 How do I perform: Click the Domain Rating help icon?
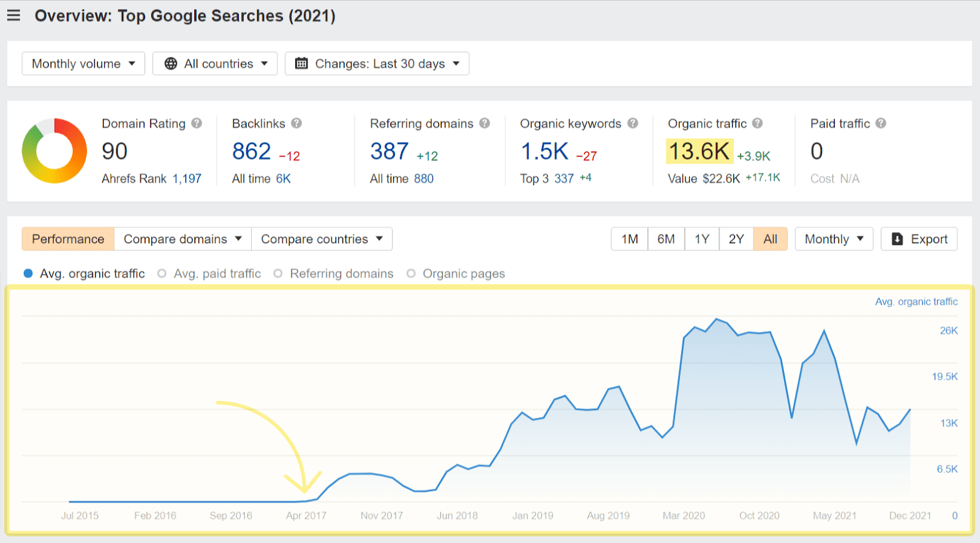coord(197,123)
